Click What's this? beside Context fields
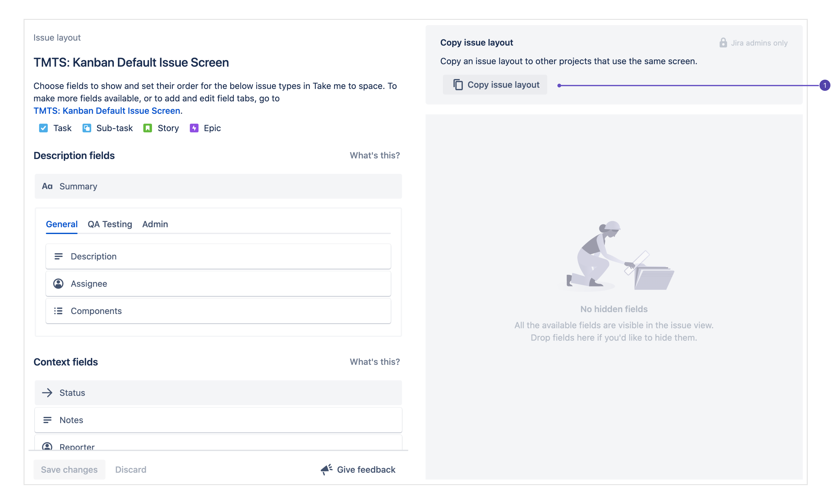Viewport: 831px width, 504px height. click(x=375, y=362)
